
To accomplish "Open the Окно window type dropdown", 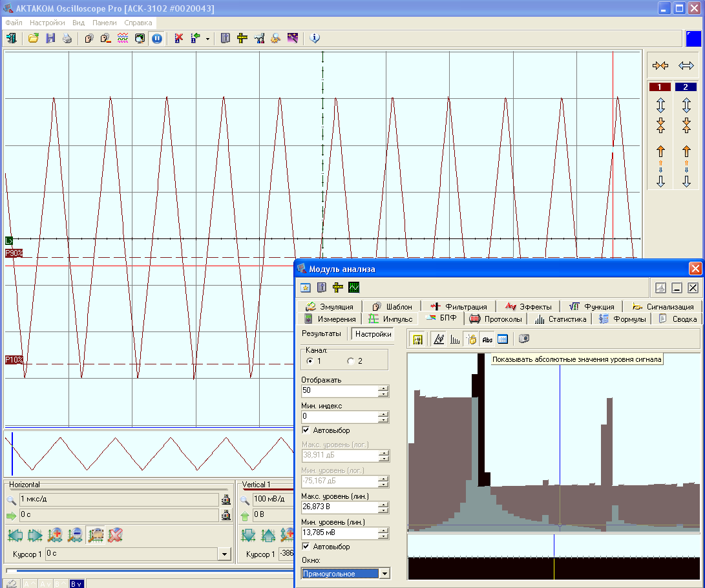I will pos(385,573).
